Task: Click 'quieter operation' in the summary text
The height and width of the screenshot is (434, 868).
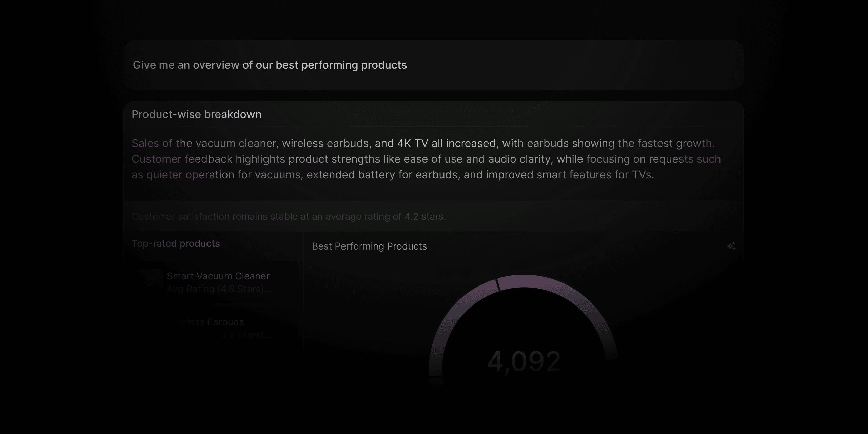Action: [x=190, y=175]
